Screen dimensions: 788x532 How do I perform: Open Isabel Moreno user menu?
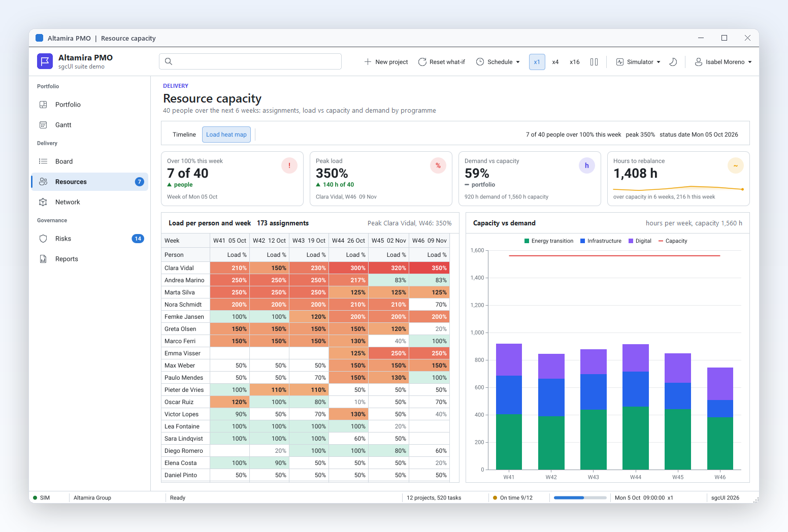[x=723, y=62]
